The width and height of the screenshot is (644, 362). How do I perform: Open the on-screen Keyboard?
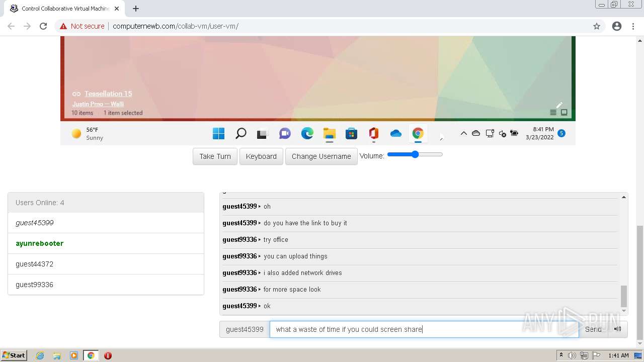point(261,156)
